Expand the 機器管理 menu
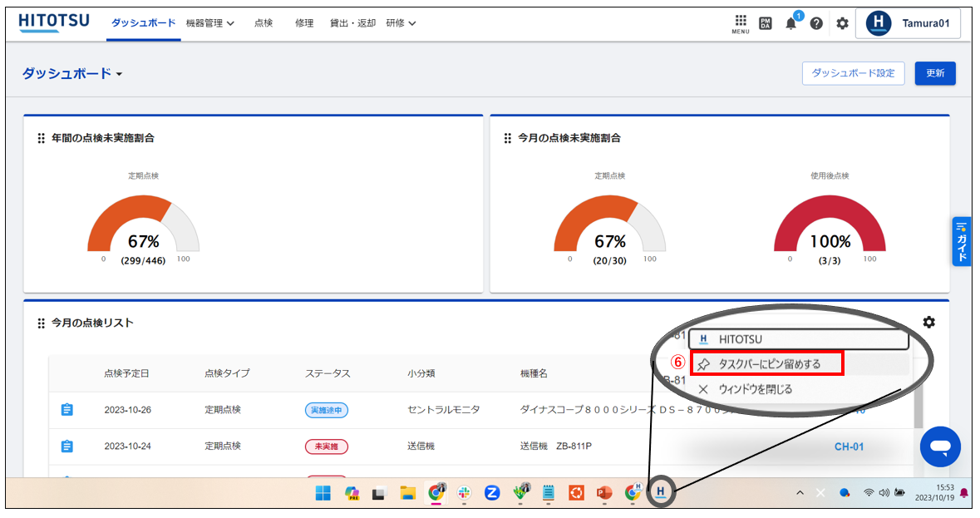The image size is (980, 518). 210,23
